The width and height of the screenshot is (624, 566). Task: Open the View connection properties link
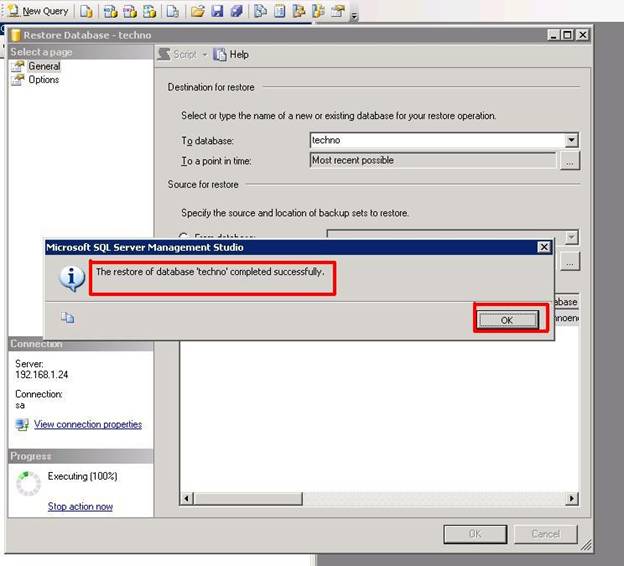click(x=88, y=424)
